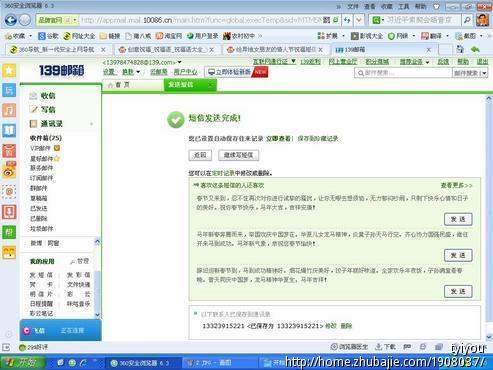Expand the account email address dropdown

pos(180,62)
